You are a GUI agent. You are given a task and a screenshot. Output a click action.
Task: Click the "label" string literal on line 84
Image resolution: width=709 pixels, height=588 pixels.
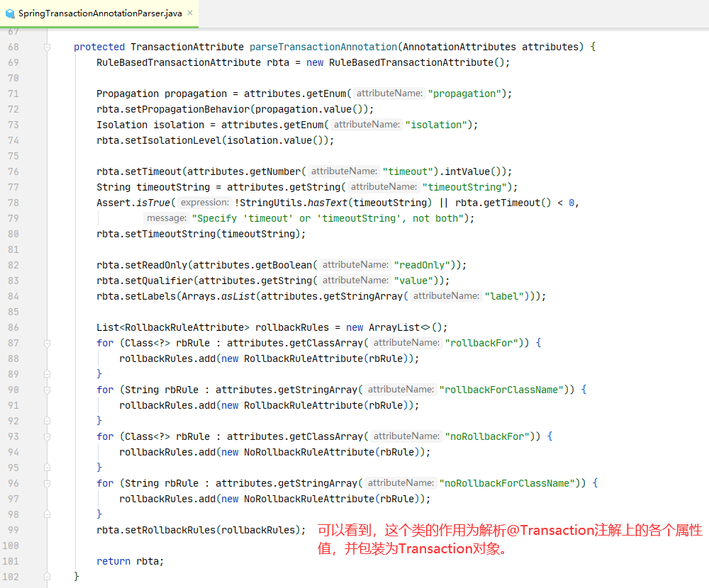coord(504,297)
